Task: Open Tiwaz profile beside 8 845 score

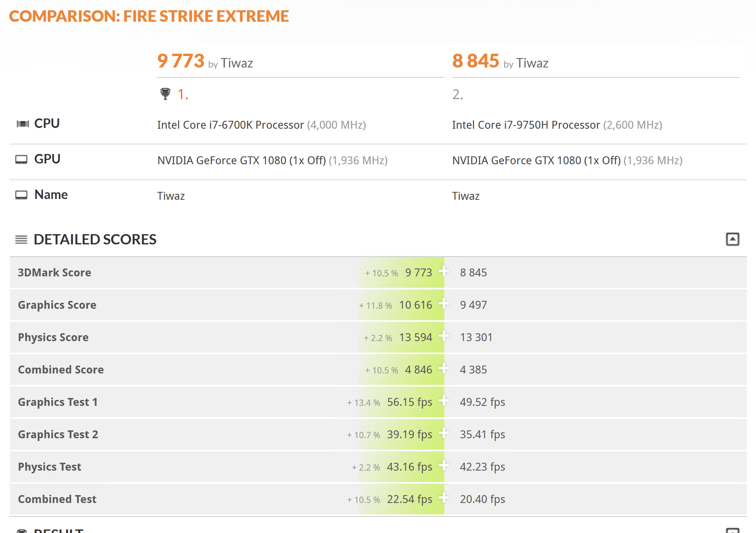Action: pos(532,63)
